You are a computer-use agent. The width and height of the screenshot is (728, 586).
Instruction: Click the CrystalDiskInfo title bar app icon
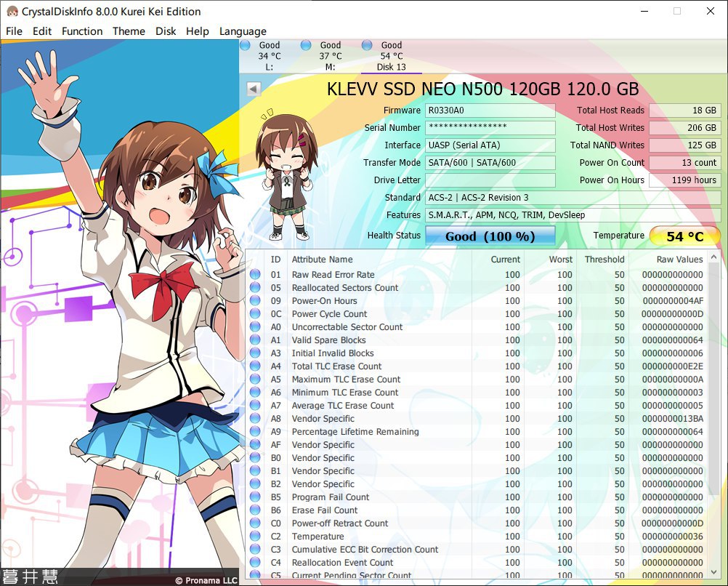[12, 11]
